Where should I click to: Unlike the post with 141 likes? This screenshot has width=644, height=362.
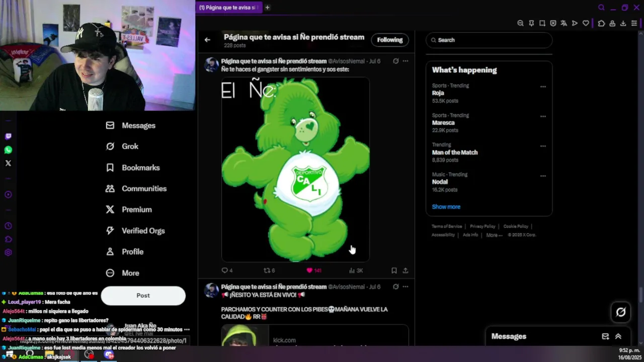(313, 270)
